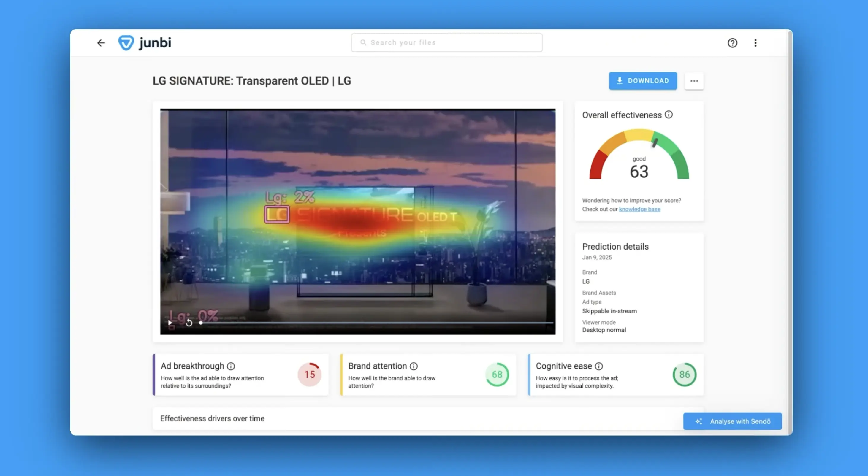Launch Analyse with Sendō

tap(732, 421)
